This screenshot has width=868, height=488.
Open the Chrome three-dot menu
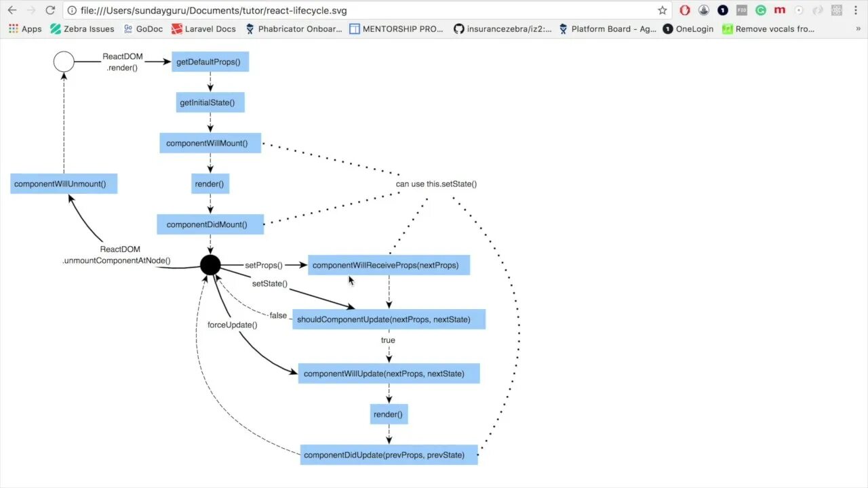[x=856, y=10]
